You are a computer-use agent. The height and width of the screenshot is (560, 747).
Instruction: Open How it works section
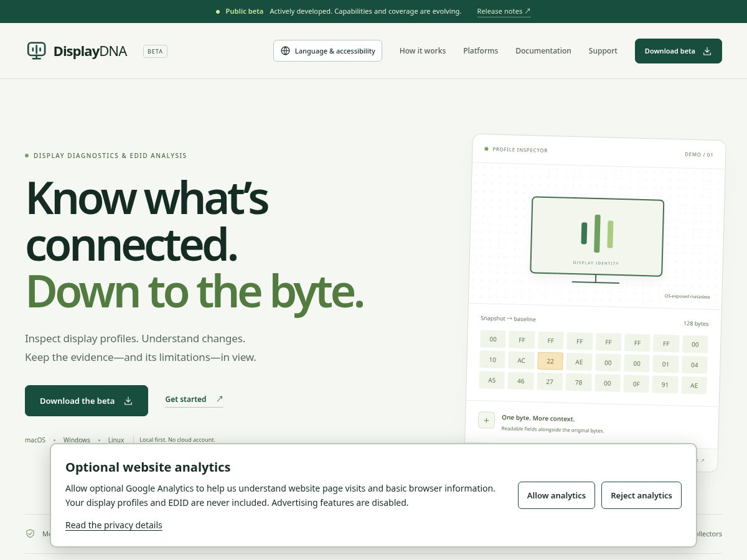[423, 51]
